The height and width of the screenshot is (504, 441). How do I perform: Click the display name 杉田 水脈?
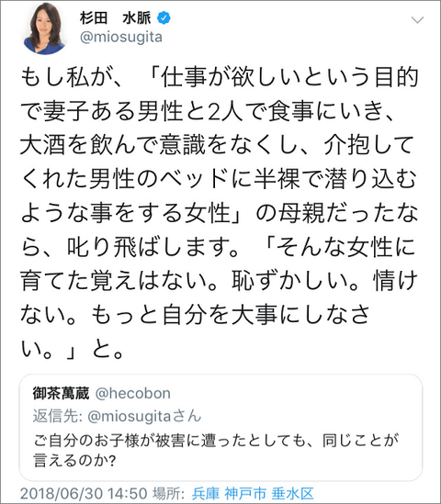pyautogui.click(x=116, y=18)
